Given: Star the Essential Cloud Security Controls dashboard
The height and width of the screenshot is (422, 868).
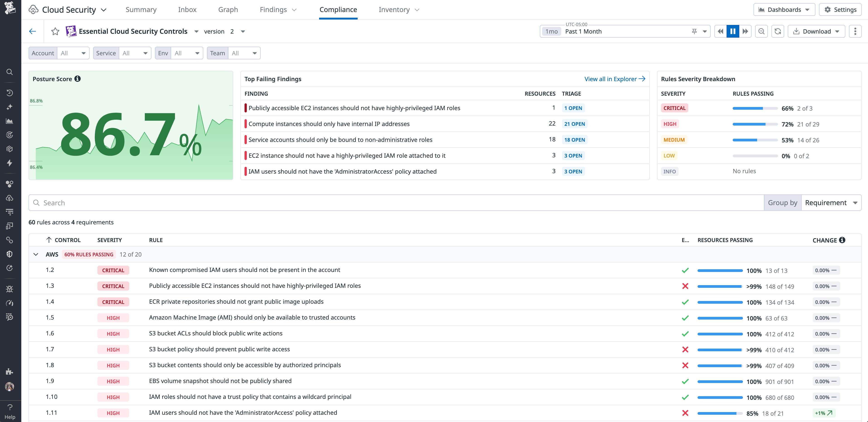Looking at the screenshot, I should (x=55, y=31).
